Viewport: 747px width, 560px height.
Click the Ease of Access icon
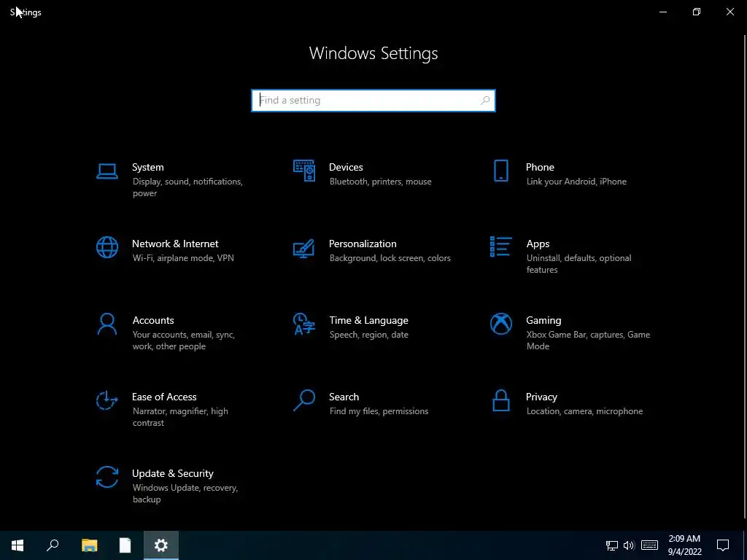[x=107, y=400]
